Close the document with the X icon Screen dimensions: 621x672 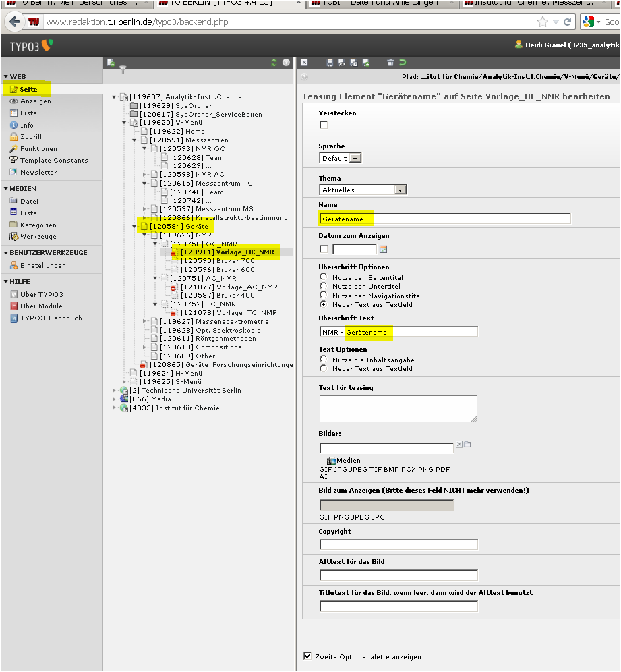[x=304, y=63]
